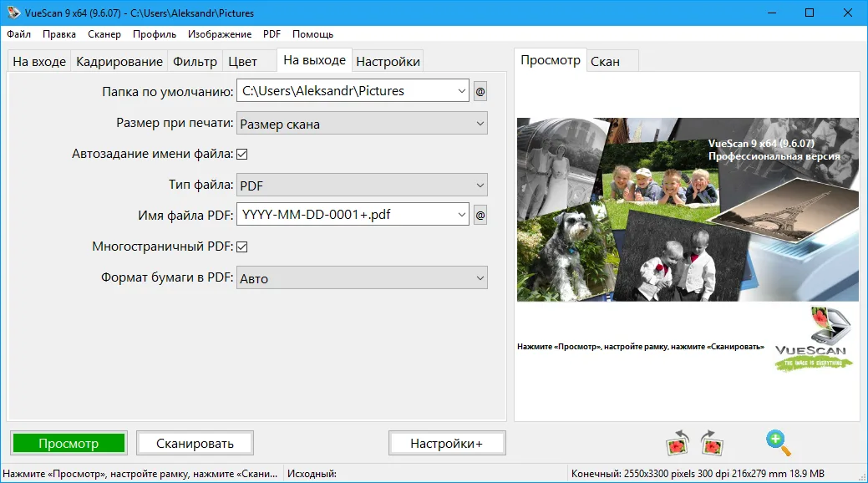Click the 'Настройки+' button
The image size is (868, 483).
point(447,444)
